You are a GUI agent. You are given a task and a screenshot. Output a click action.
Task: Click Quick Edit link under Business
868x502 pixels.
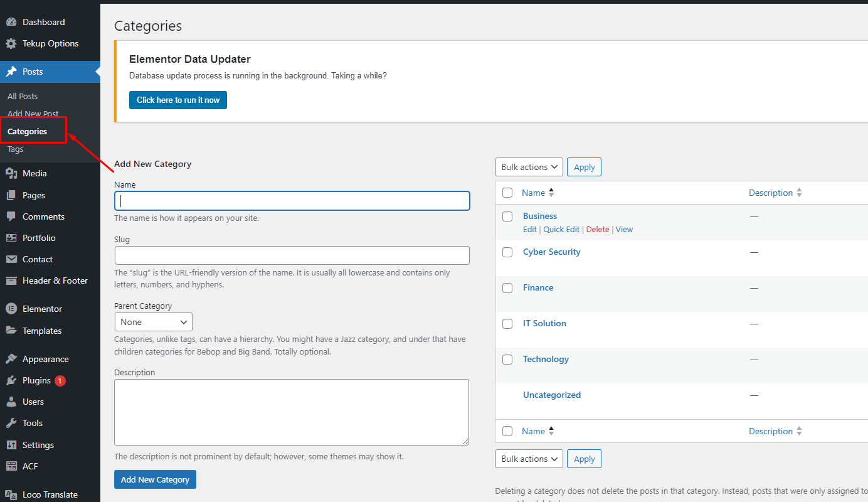click(561, 229)
